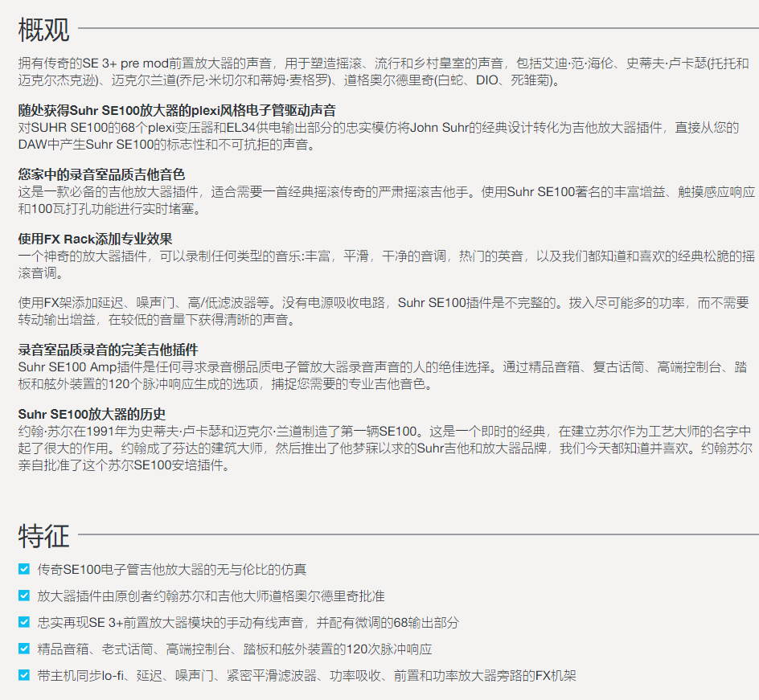Screen dimensions: 759x700
Task: Click the paragraph starting "一个神奇的放大器插件"
Action: click(x=386, y=264)
